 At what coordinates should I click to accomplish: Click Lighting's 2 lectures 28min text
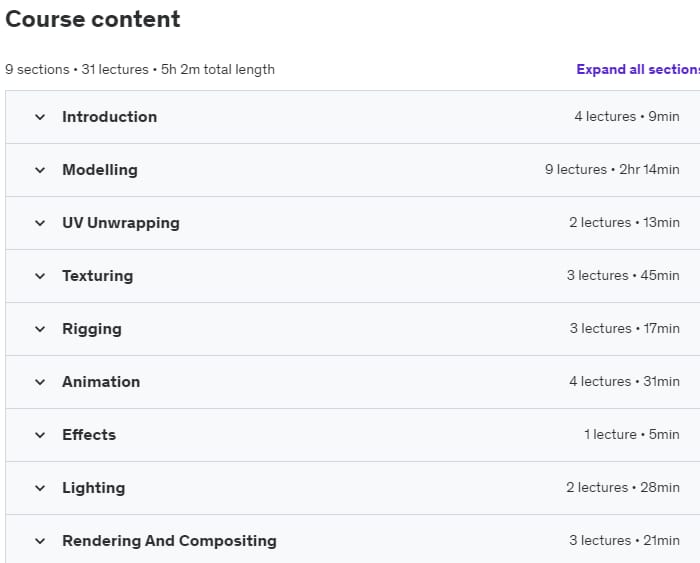pyautogui.click(x=623, y=488)
